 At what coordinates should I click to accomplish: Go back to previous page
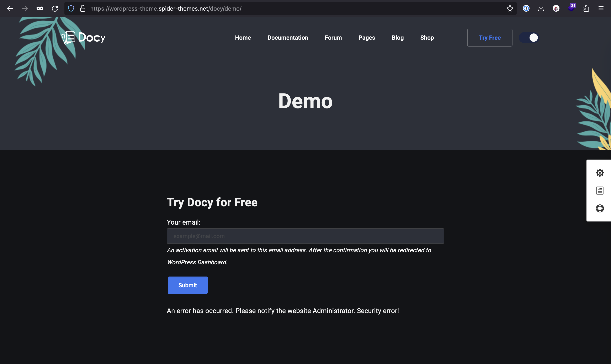(x=10, y=9)
